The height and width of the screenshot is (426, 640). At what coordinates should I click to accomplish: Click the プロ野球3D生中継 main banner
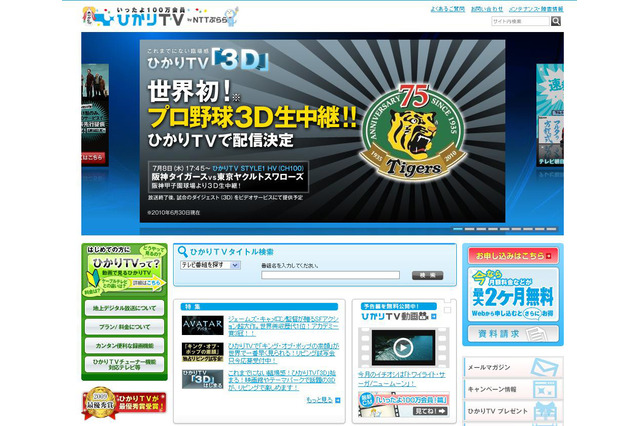pyautogui.click(x=322, y=131)
